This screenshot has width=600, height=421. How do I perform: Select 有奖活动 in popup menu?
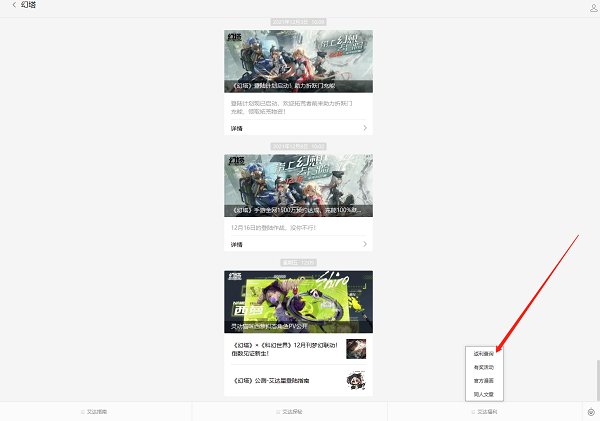click(x=484, y=367)
